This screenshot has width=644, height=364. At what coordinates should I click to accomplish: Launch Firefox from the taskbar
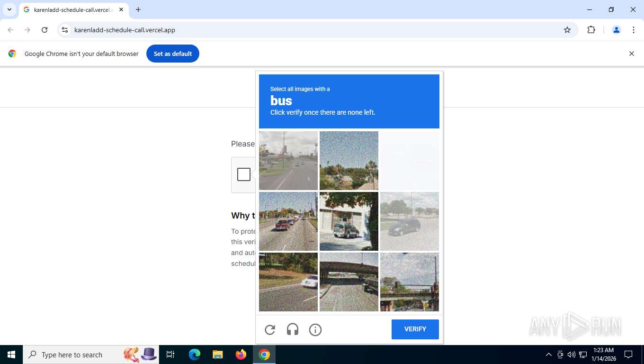click(x=241, y=355)
